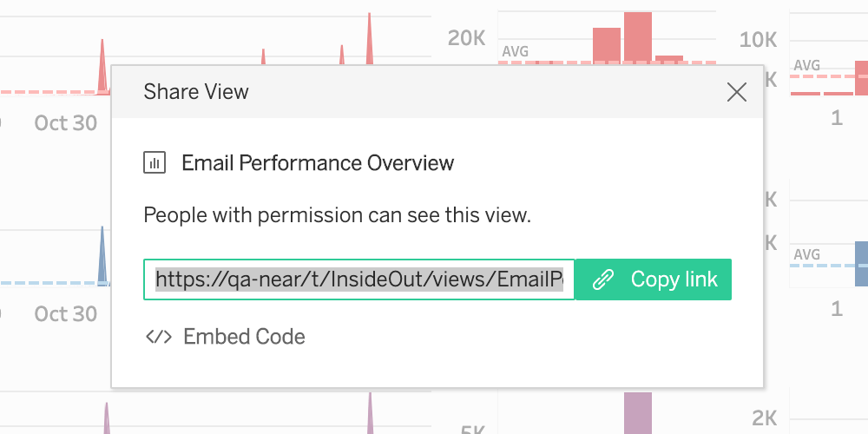Click the purple bar below the dialog
Screen dimensions: 868x434
pyautogui.click(x=637, y=411)
